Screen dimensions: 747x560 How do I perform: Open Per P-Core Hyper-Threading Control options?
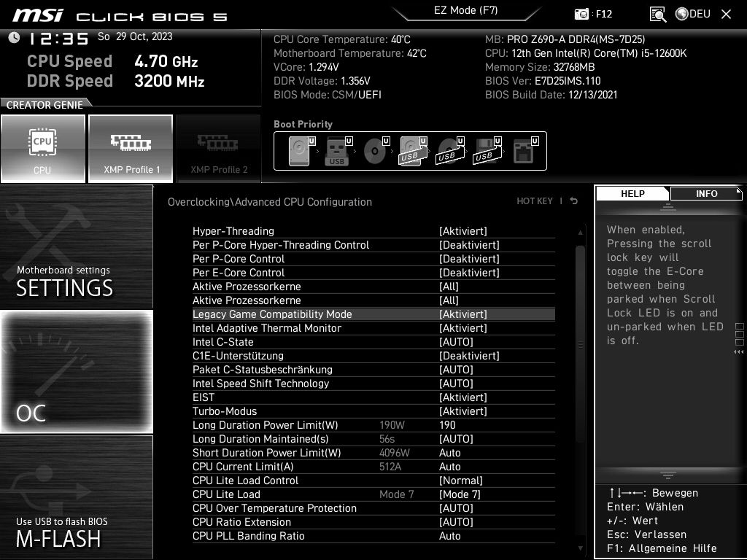pyautogui.click(x=373, y=245)
